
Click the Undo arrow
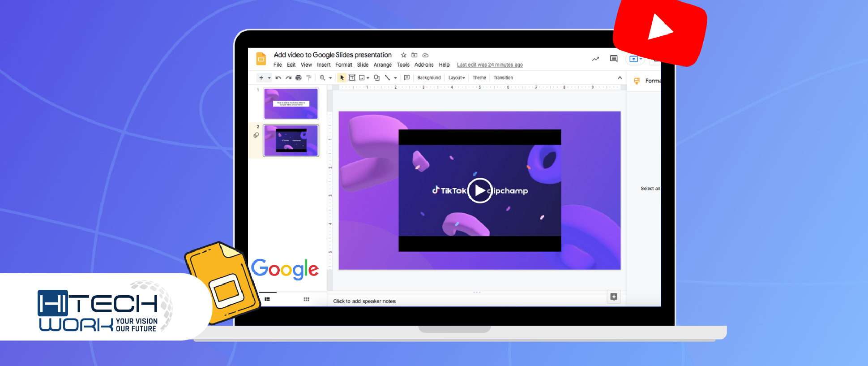click(x=278, y=78)
